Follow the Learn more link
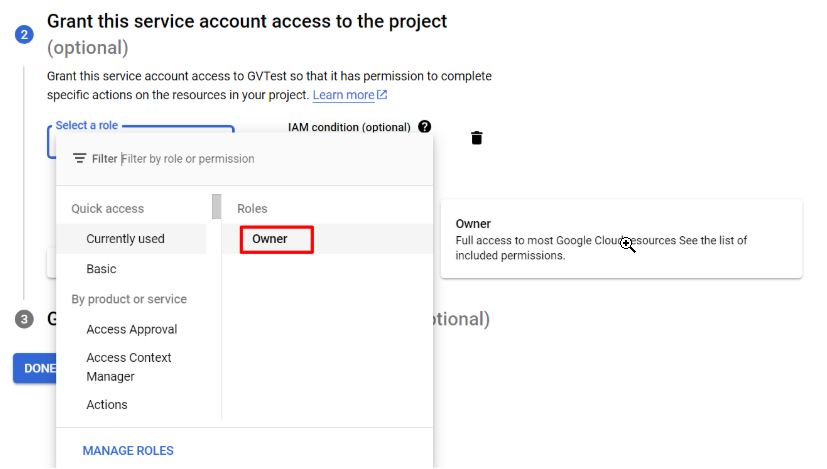827x469 pixels. click(343, 95)
